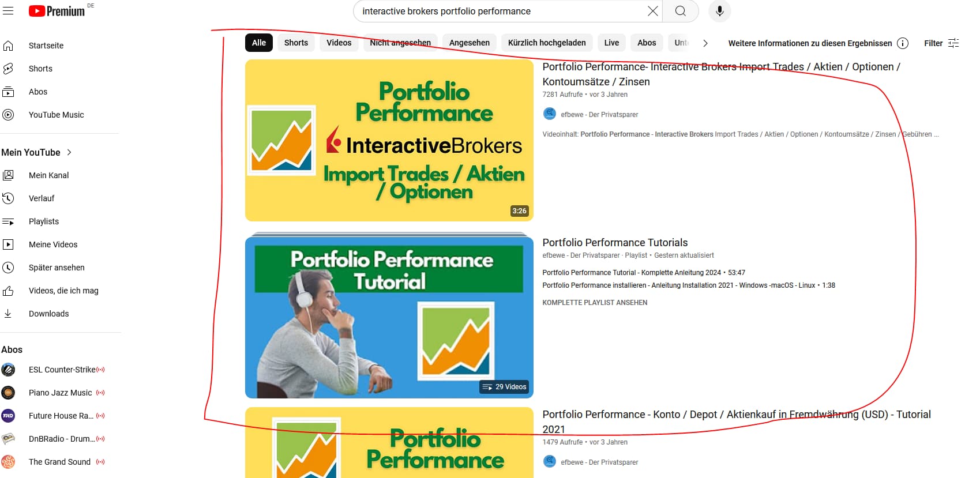Open efbewe - Der Privatsparer channel, third result
The height and width of the screenshot is (478, 980).
pyautogui.click(x=599, y=462)
